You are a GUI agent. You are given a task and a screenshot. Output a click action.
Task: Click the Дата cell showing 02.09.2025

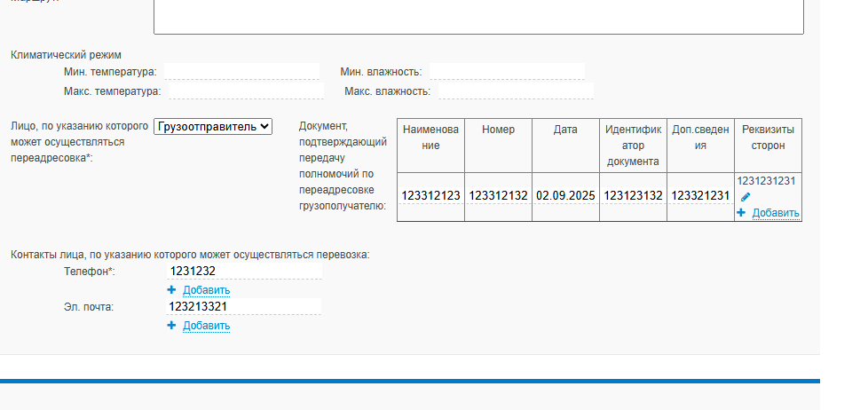click(x=565, y=196)
